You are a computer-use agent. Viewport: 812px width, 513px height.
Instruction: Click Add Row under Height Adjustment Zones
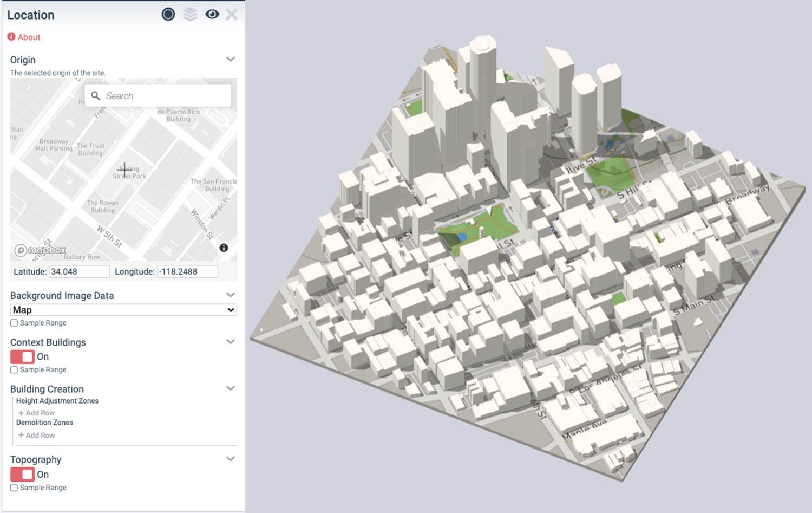click(x=36, y=412)
